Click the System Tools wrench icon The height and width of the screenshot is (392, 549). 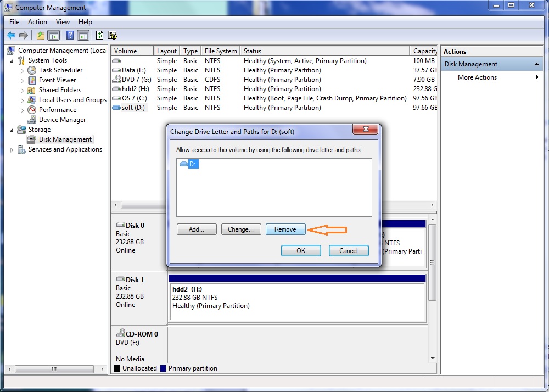pos(21,60)
